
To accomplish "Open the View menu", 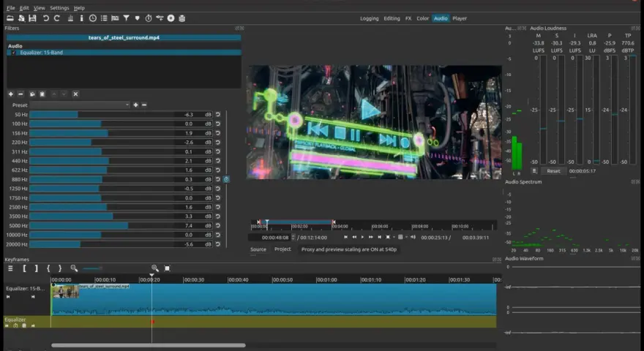I will pos(39,8).
